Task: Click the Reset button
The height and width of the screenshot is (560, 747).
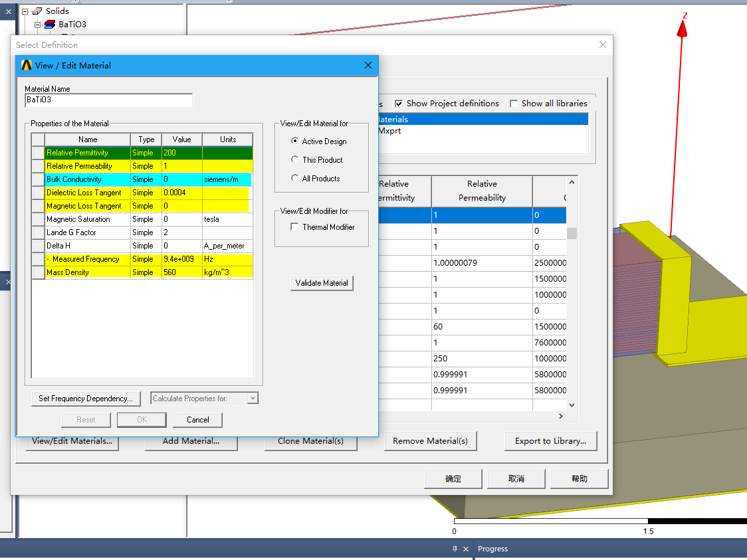Action: click(86, 420)
